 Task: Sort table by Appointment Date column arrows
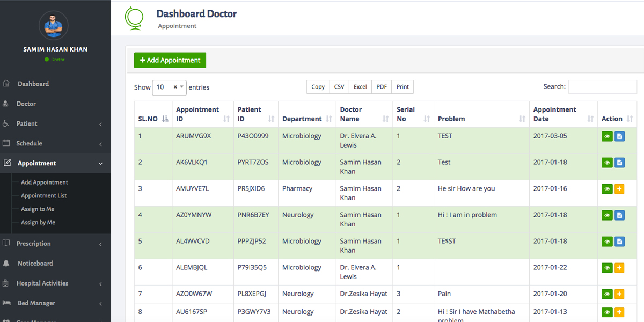point(590,119)
